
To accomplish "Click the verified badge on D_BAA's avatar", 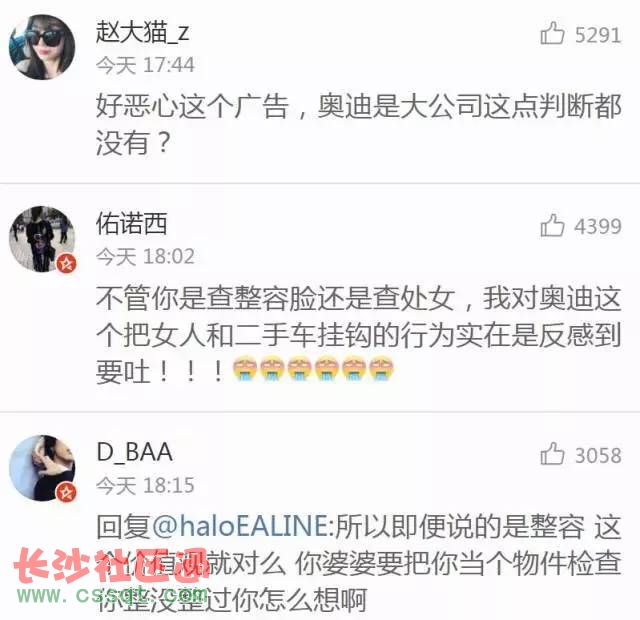I will click(x=67, y=493).
